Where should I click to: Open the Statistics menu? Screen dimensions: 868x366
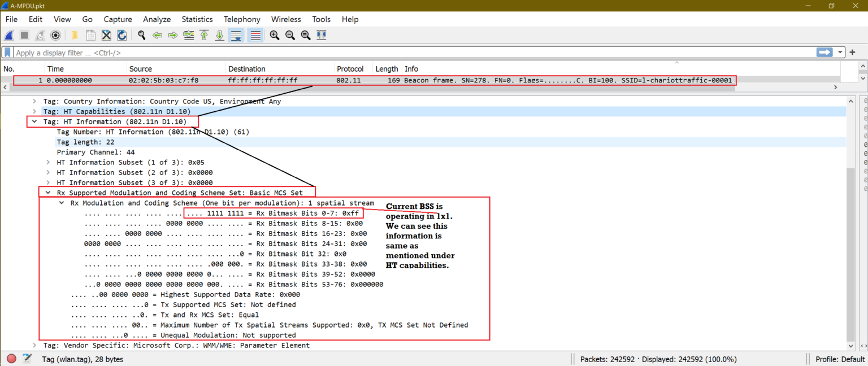(197, 19)
